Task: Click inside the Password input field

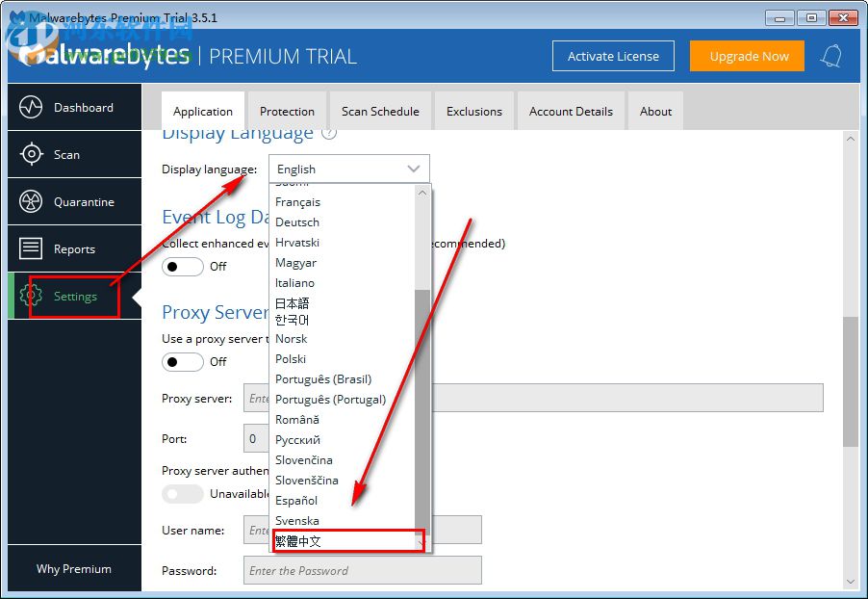Action: tap(362, 570)
